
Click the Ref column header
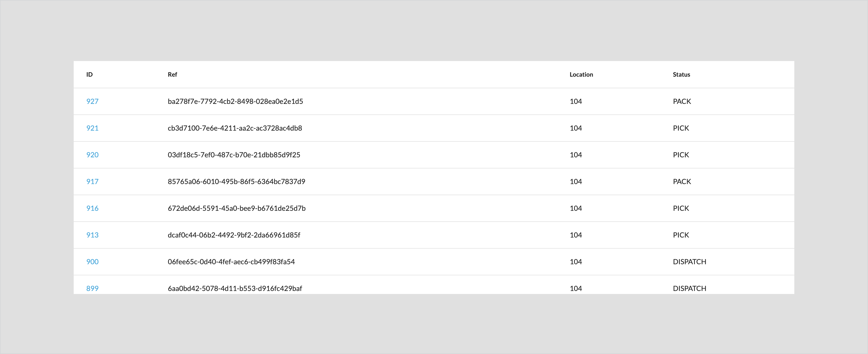point(172,74)
